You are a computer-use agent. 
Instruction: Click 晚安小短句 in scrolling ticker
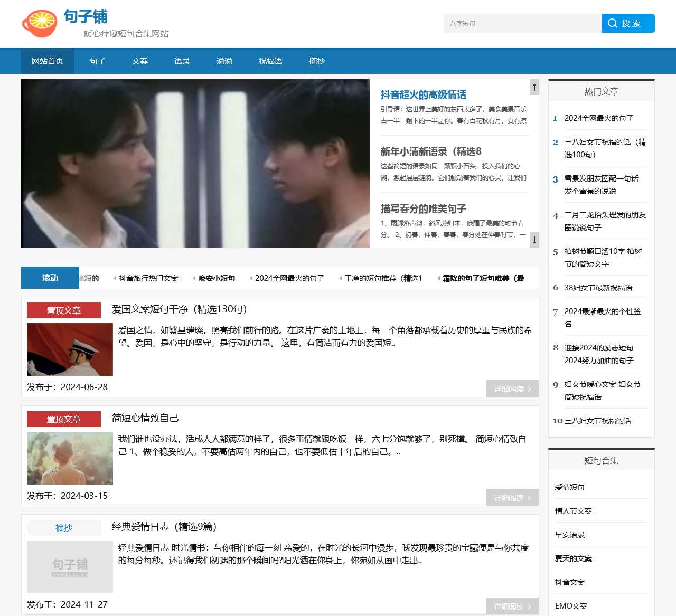(217, 278)
